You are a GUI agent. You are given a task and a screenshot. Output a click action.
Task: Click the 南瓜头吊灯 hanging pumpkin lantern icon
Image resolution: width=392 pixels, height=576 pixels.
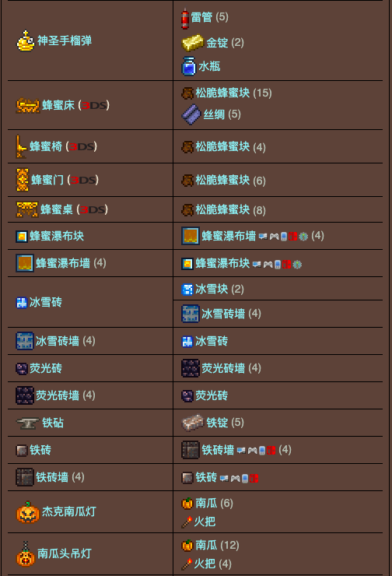[26, 553]
